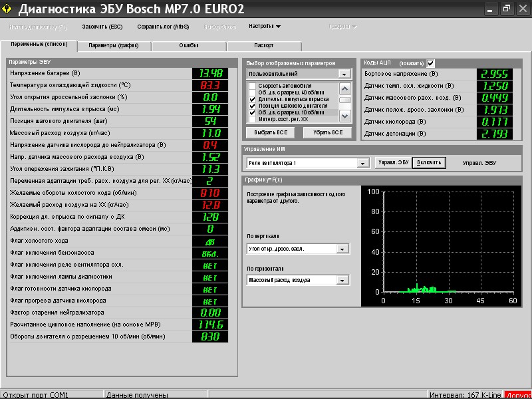Enable Интегр. сост. рег. ХХ checkbox
This screenshot has width=532, height=399.
tap(252, 119)
